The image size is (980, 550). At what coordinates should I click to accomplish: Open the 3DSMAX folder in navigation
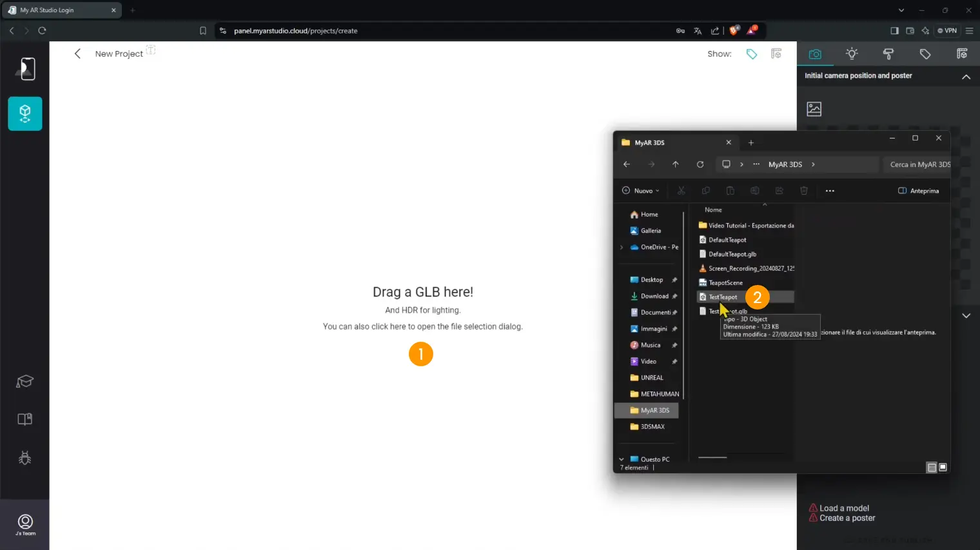point(647,426)
